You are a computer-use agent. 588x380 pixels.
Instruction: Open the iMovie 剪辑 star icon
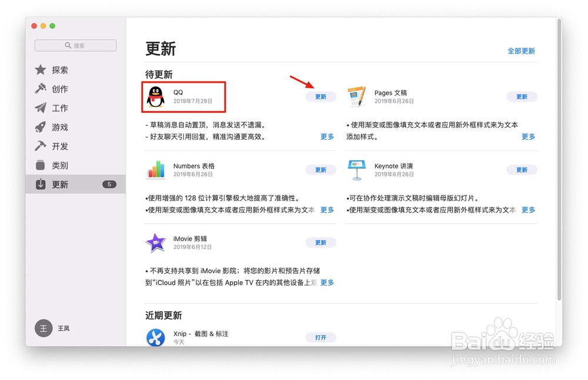(x=156, y=243)
